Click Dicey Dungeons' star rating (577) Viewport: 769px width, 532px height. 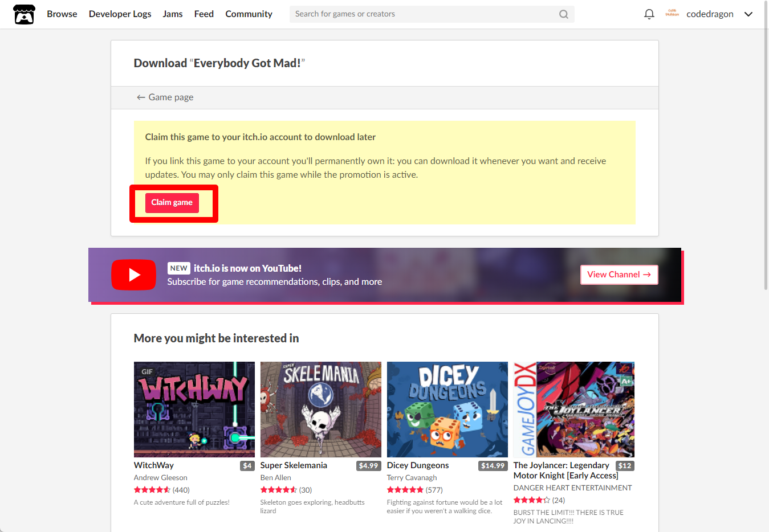pyautogui.click(x=415, y=490)
